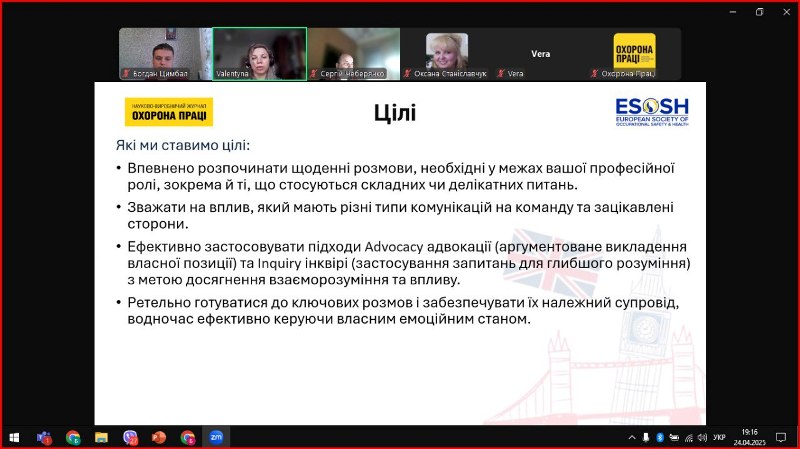The height and width of the screenshot is (449, 800).
Task: Expand the hidden system tray icons
Action: point(631,437)
